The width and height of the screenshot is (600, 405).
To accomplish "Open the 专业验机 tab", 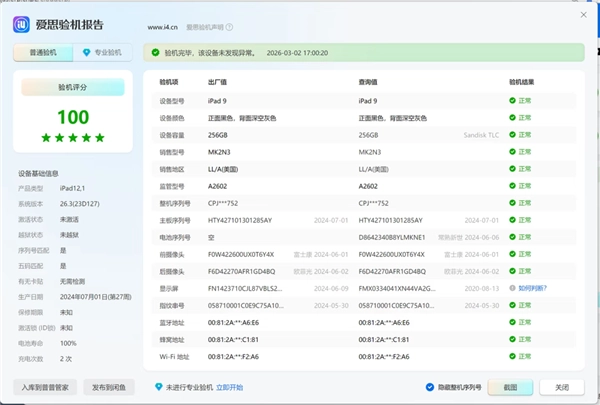I will (103, 52).
